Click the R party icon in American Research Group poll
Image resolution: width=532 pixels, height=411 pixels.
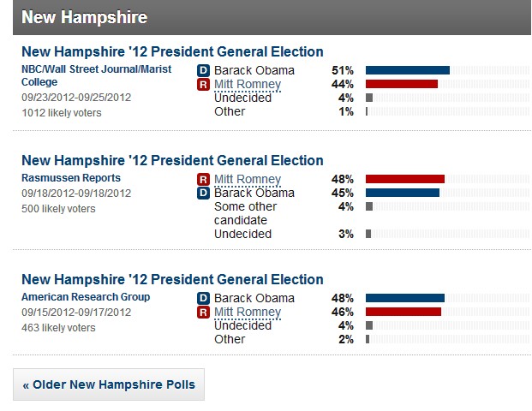click(203, 312)
